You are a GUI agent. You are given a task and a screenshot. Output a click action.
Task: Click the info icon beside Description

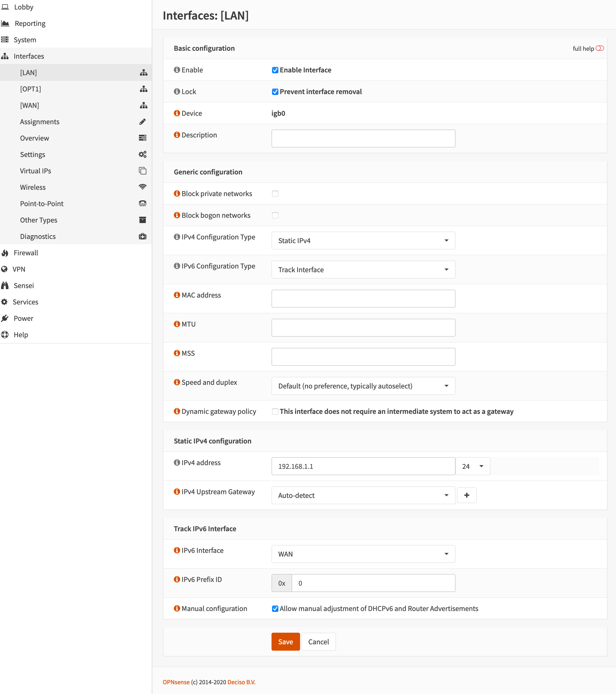tap(177, 135)
